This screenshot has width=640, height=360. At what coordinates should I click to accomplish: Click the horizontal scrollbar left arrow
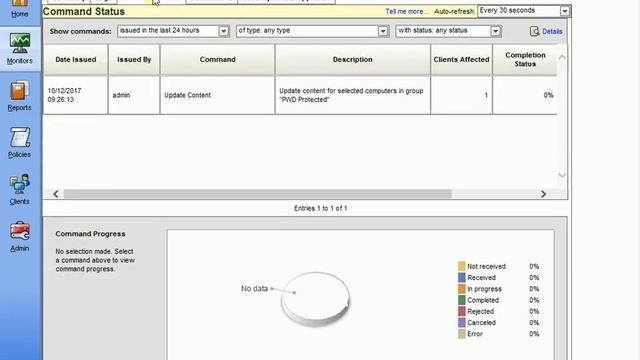pyautogui.click(x=56, y=194)
